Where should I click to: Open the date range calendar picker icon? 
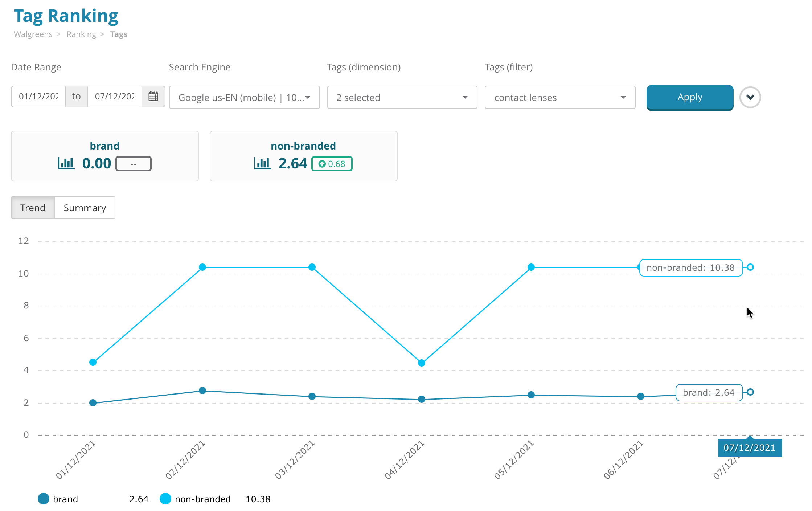pos(153,97)
